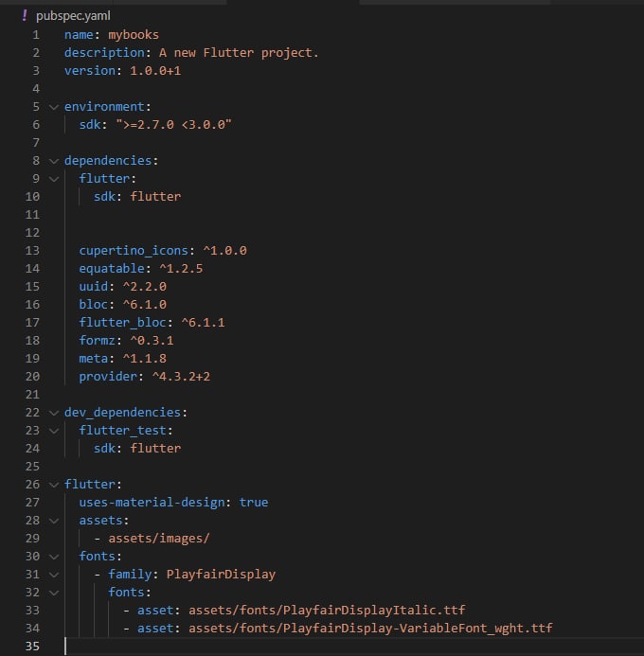Click the 'meta' dependency name
This screenshot has height=656, width=644.
[94, 359]
